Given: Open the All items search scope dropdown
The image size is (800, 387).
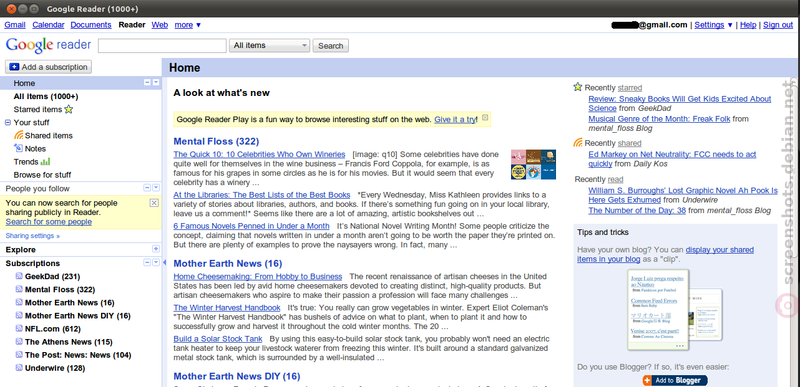Looking at the screenshot, I should [269, 45].
